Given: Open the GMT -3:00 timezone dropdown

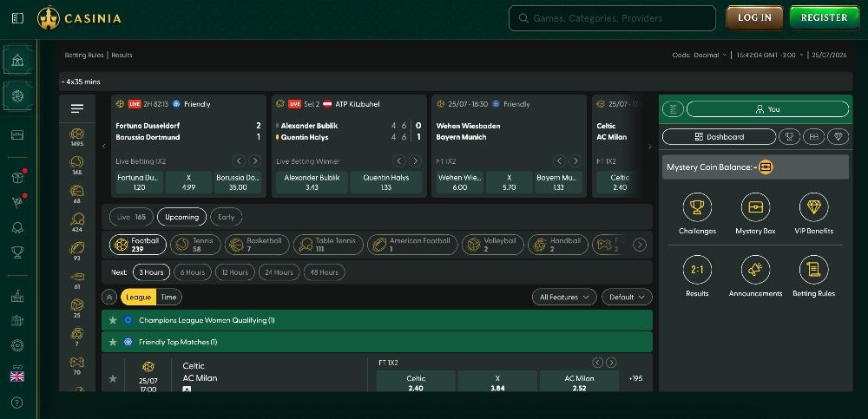Looking at the screenshot, I should pyautogui.click(x=770, y=55).
